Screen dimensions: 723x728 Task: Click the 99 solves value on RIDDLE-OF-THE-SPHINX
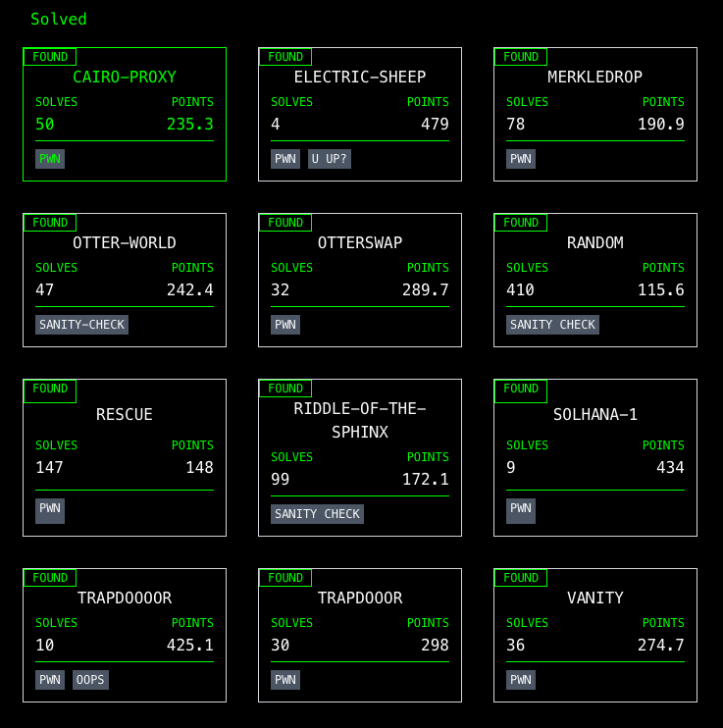tap(281, 479)
